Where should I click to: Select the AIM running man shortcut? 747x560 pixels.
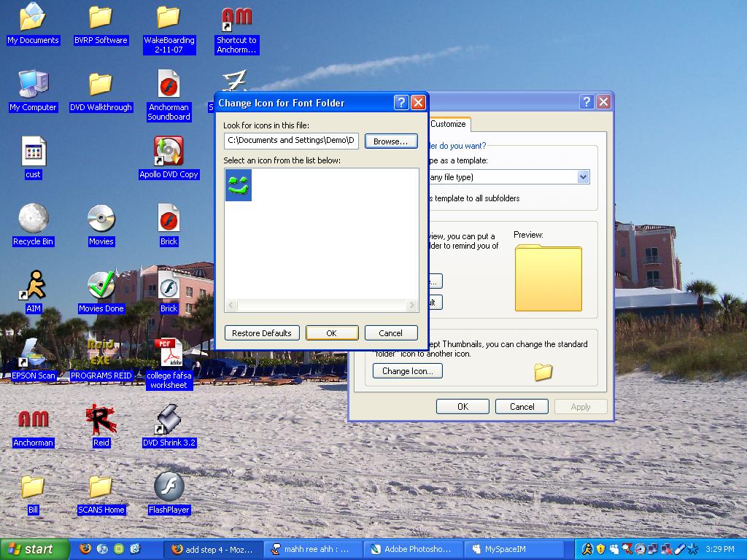(x=33, y=285)
